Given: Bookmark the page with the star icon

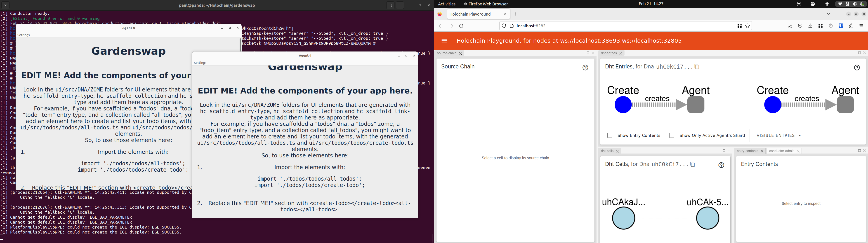Looking at the screenshot, I should click(747, 26).
